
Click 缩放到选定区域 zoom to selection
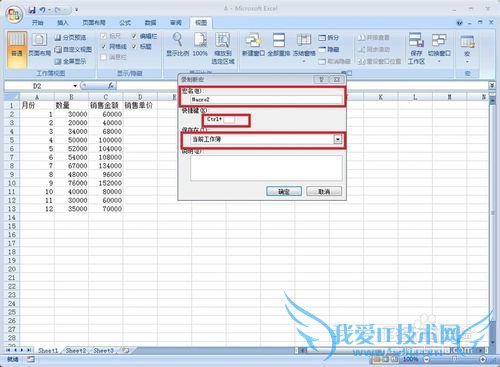(x=223, y=48)
